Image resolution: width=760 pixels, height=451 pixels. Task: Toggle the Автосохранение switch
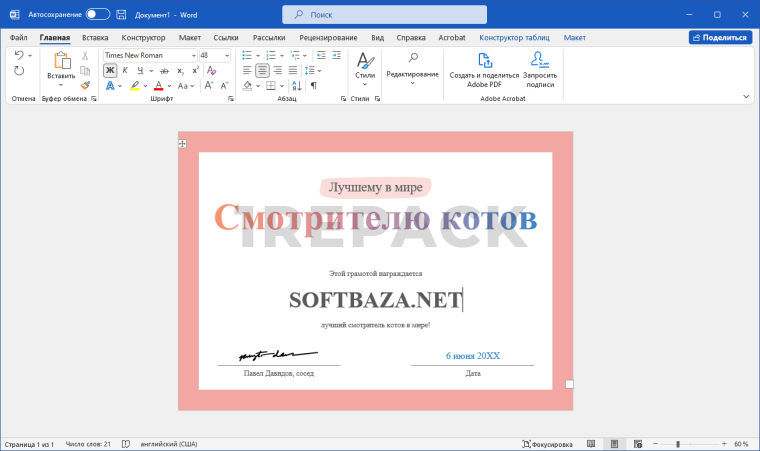click(x=98, y=14)
